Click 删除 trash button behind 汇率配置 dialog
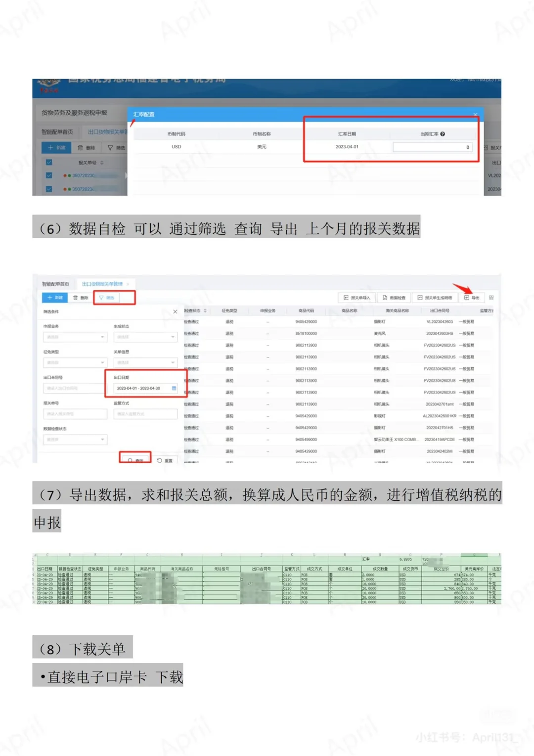Viewport: 534px width, 756px height. [86, 148]
